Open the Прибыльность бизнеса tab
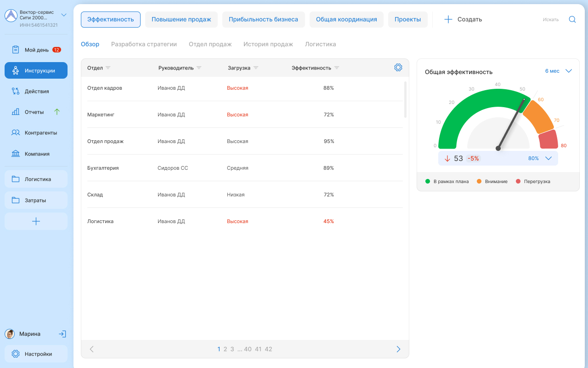 click(264, 19)
